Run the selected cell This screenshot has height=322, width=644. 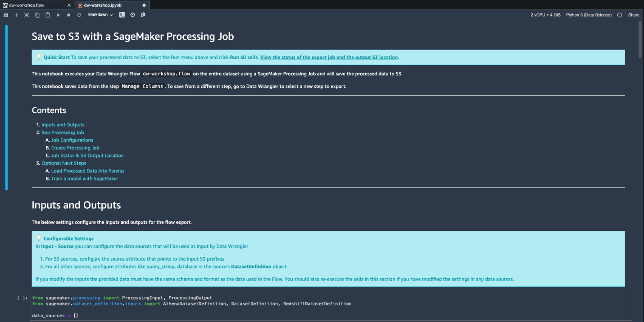point(58,15)
